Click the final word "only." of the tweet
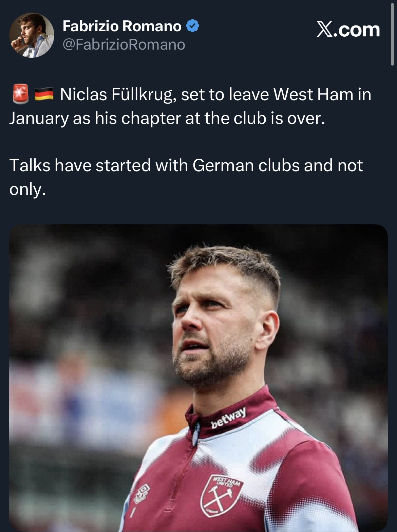 [27, 189]
